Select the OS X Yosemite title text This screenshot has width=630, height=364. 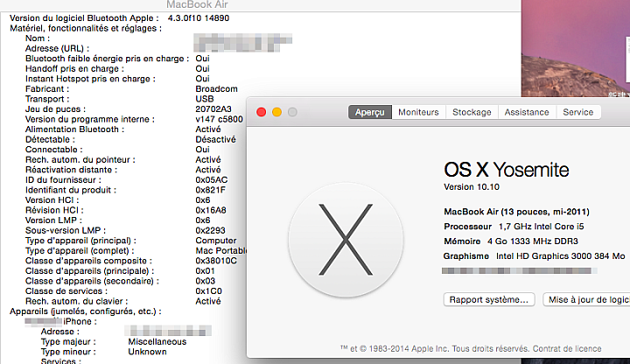coord(507,170)
